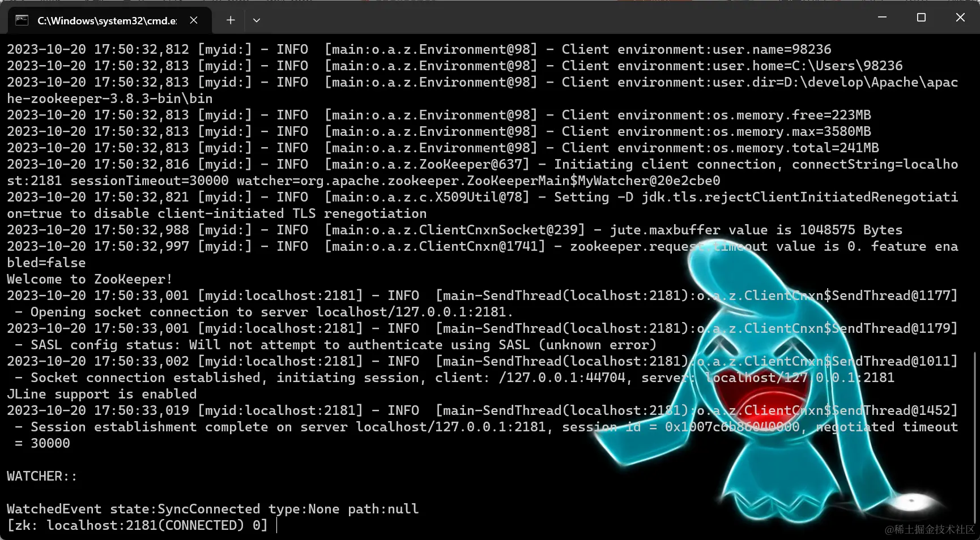980x540 pixels.
Task: Click the "os.memory.total=241MB" value
Action: pyautogui.click(x=796, y=148)
